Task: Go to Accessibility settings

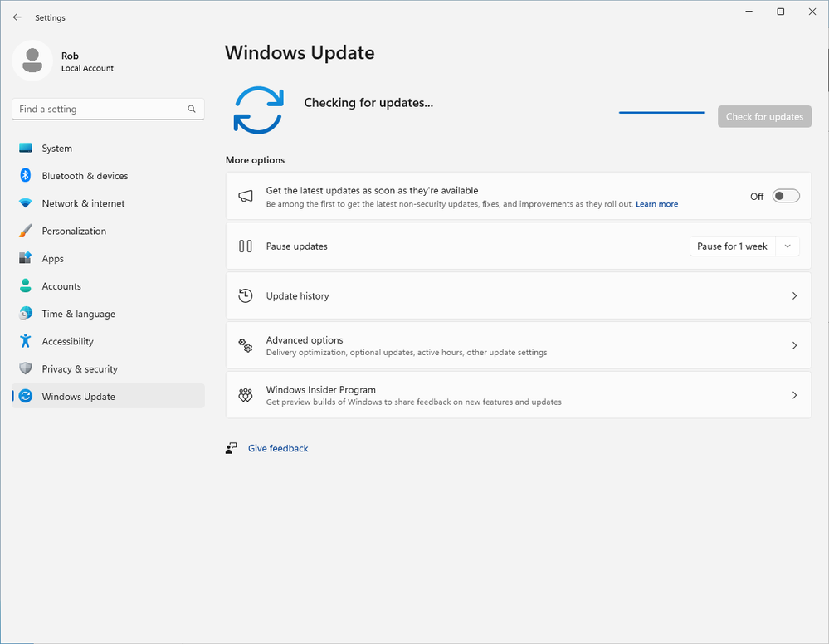Action: pyautogui.click(x=108, y=341)
